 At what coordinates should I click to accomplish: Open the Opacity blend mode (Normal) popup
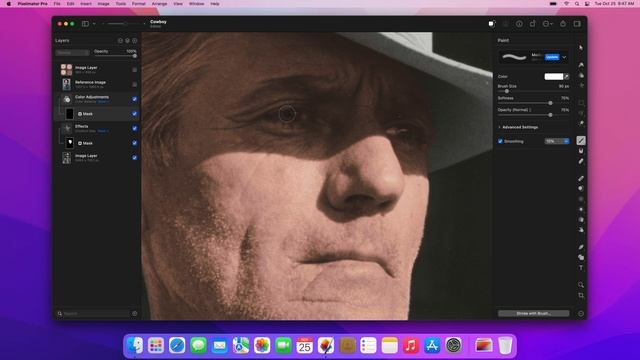(x=514, y=110)
